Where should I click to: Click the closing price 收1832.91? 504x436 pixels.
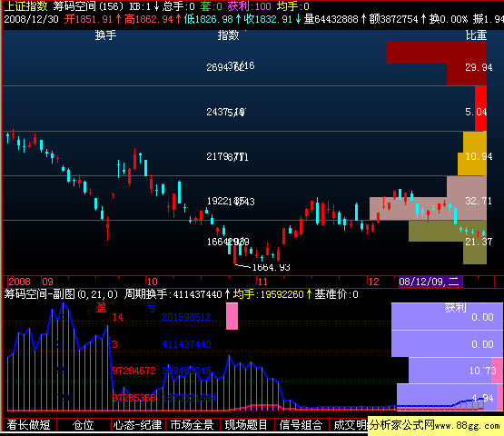(x=268, y=19)
